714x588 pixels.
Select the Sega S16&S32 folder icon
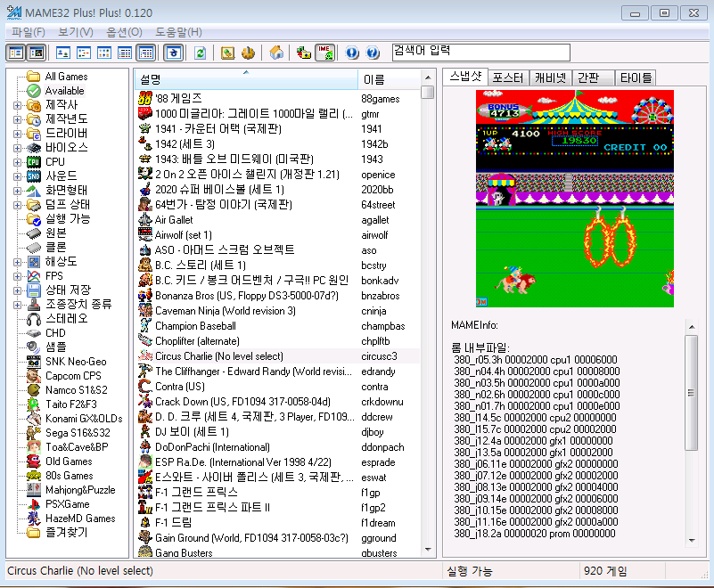click(33, 433)
